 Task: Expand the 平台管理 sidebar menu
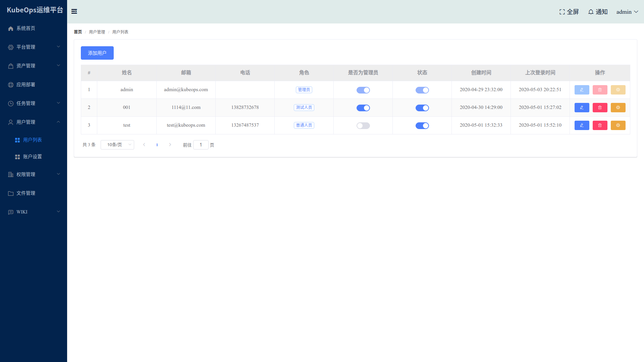point(34,47)
